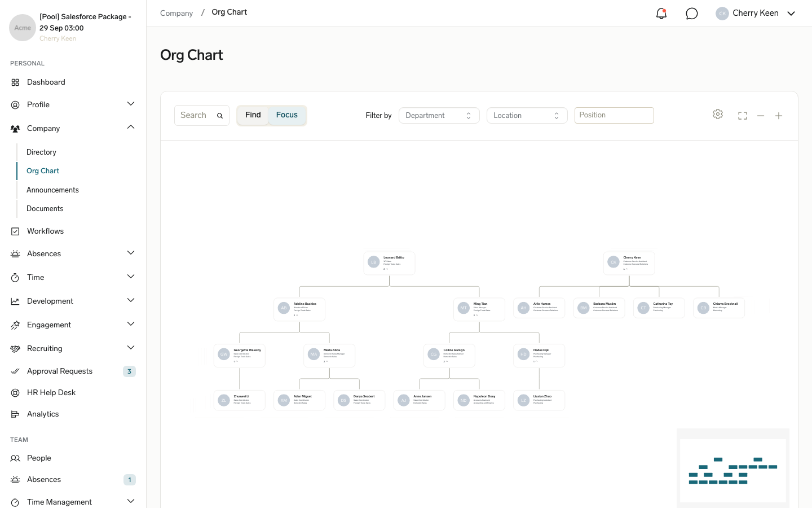The width and height of the screenshot is (812, 508).
Task: Click the HR Help Desk lifebuoy icon
Action: [x=15, y=393]
